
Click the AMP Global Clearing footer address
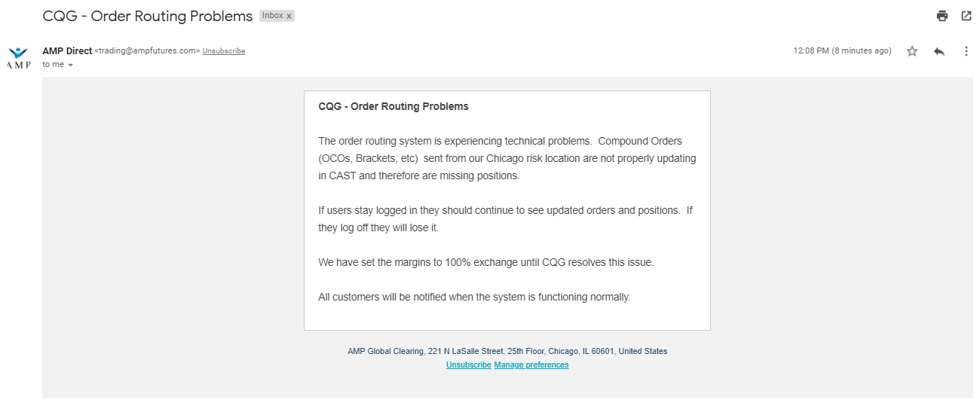coord(507,351)
